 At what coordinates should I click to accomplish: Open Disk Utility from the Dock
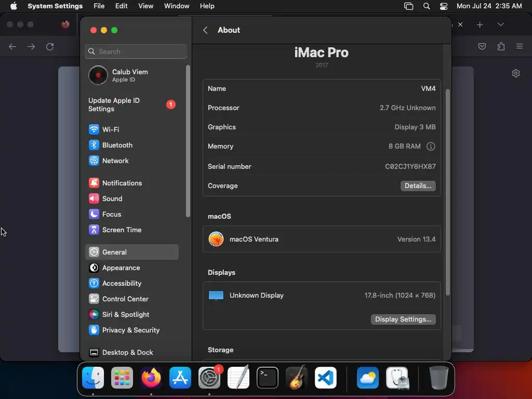click(397, 378)
